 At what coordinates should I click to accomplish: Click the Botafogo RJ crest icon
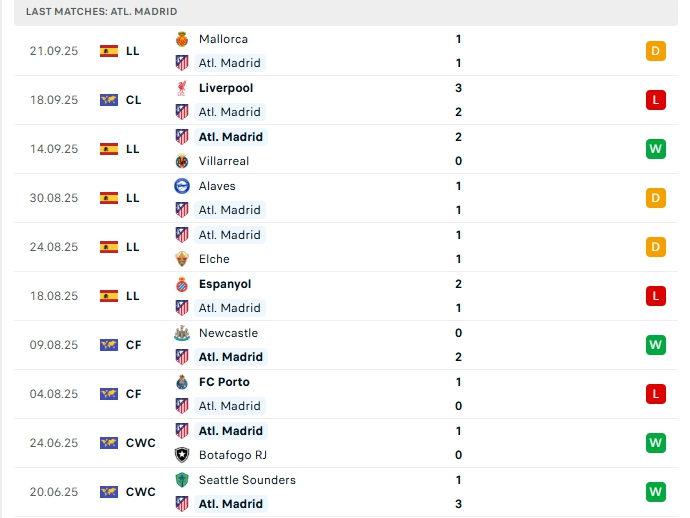pyautogui.click(x=182, y=455)
